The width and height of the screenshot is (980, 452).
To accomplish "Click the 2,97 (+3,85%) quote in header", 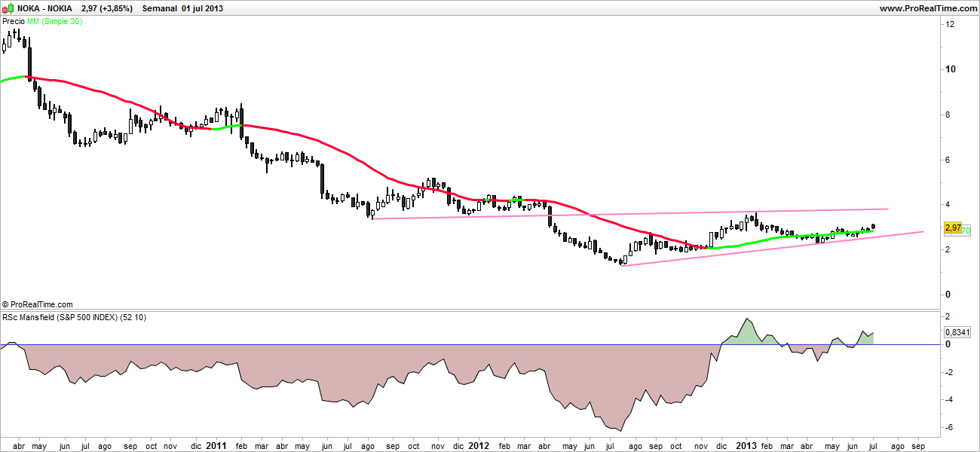I will pyautogui.click(x=108, y=8).
